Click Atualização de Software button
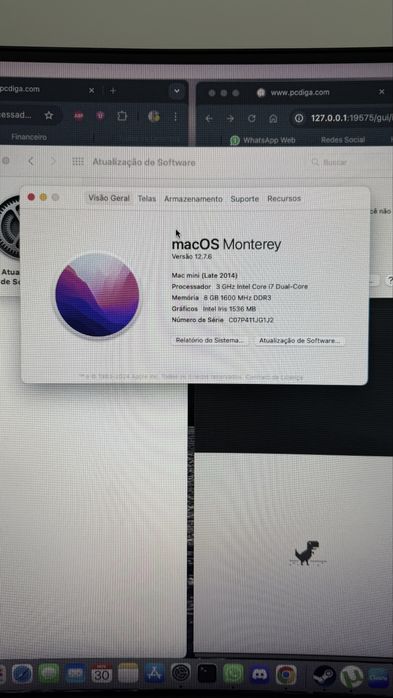 tap(300, 341)
